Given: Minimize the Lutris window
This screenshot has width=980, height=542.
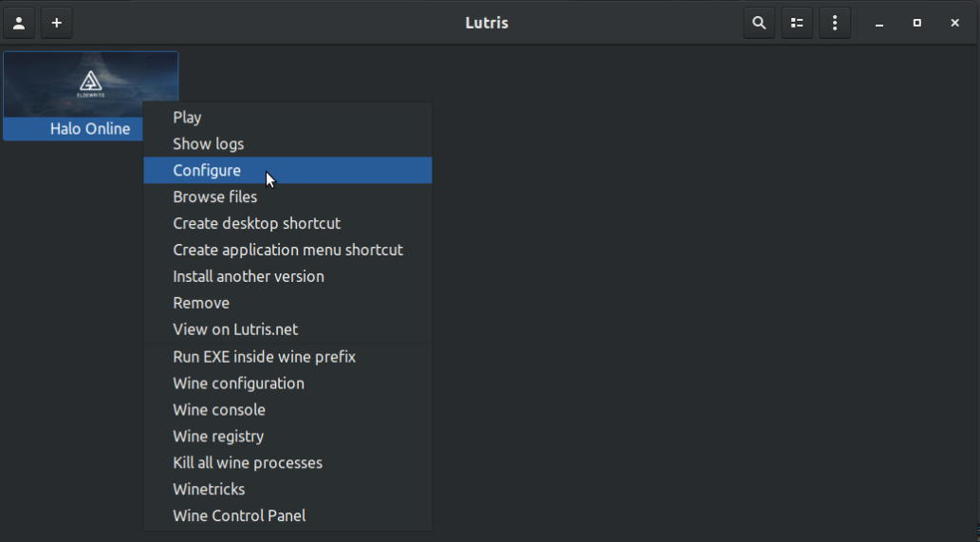Looking at the screenshot, I should 879,23.
